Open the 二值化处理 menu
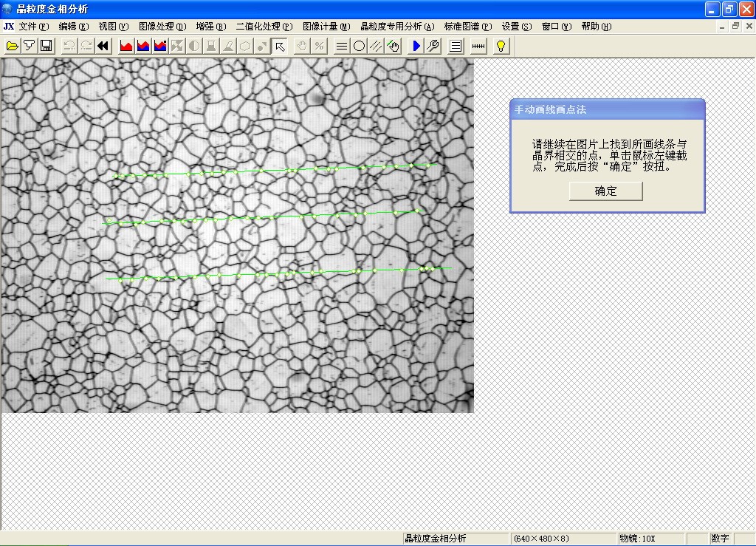The height and width of the screenshot is (546, 756). pos(264,27)
